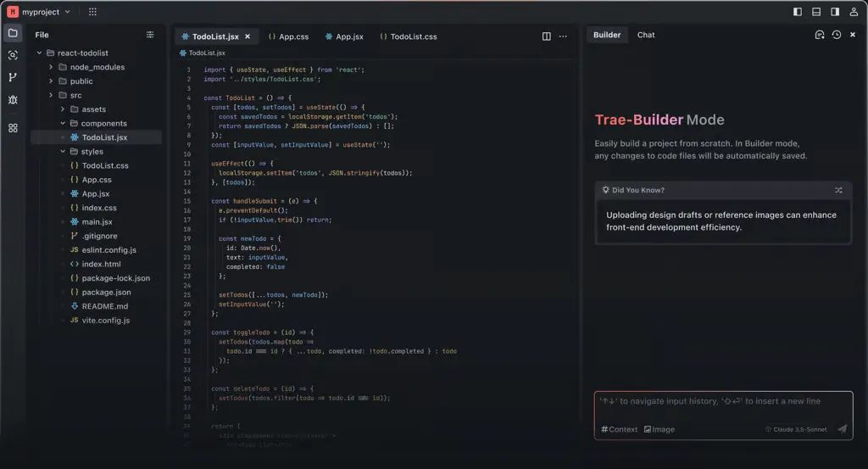The width and height of the screenshot is (868, 469).
Task: Click the shuffle tip icon in Did You Know
Action: pyautogui.click(x=838, y=190)
